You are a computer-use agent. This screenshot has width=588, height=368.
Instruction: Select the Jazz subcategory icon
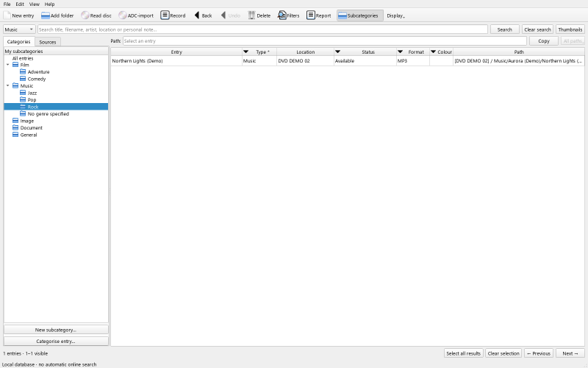(x=23, y=93)
